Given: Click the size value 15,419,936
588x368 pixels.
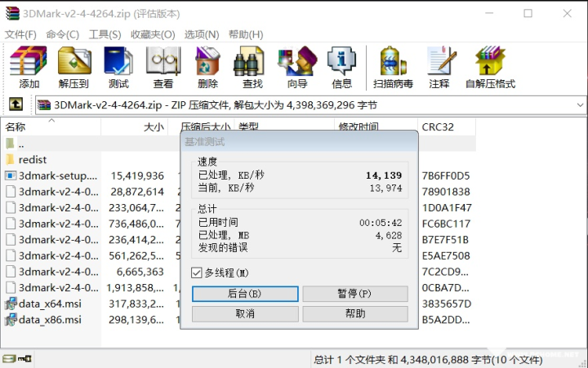Looking at the screenshot, I should coord(137,175).
